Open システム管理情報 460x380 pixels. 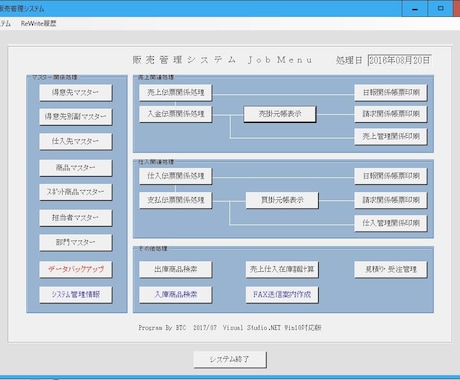(x=76, y=295)
